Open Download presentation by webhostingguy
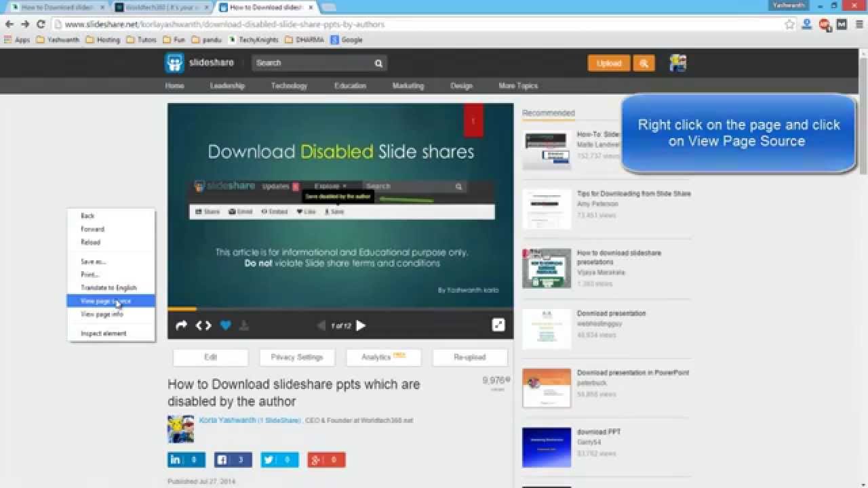 [x=611, y=314]
